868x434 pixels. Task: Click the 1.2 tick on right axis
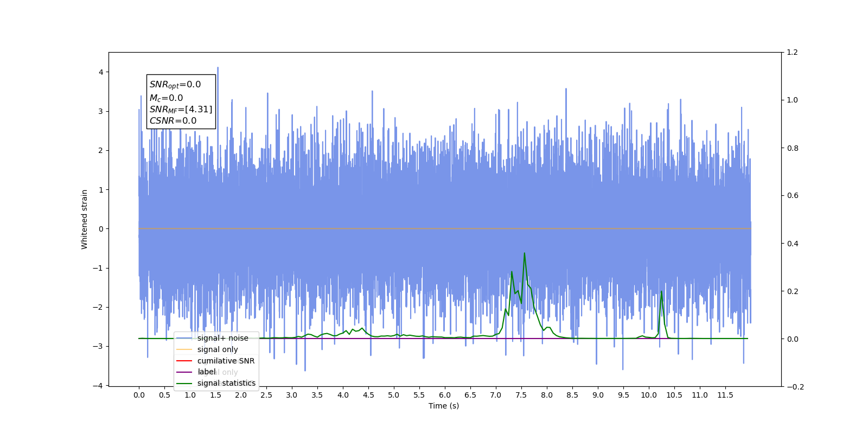[x=793, y=53]
